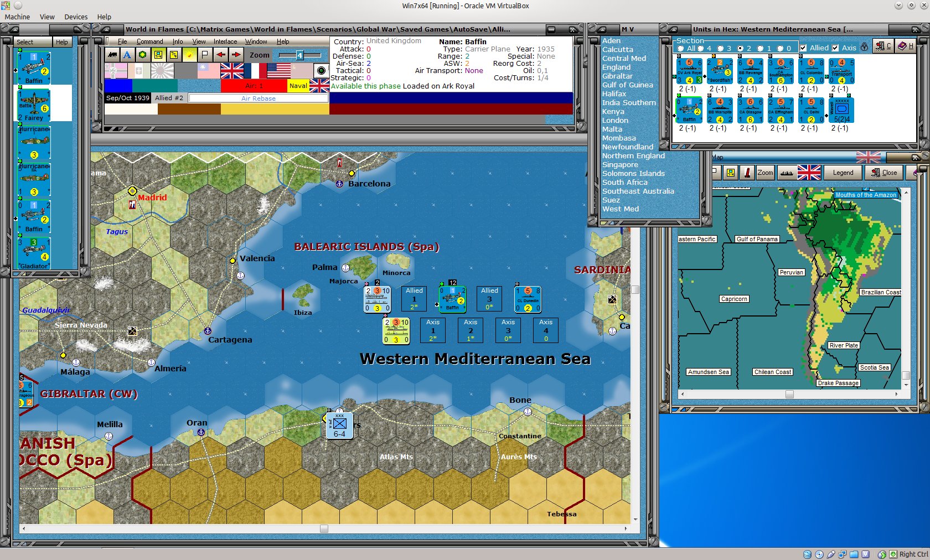Click the yellow unit display toolbar icon
Viewport: 930px width, 560px height.
point(158,55)
